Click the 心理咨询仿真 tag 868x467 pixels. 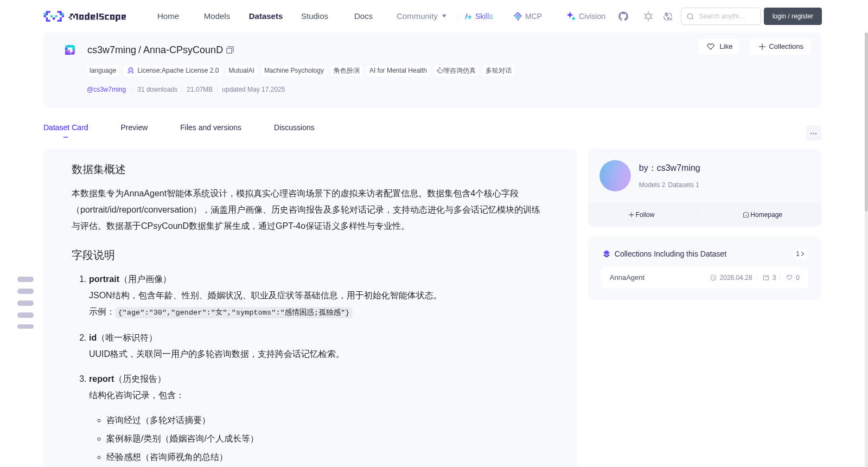point(456,71)
